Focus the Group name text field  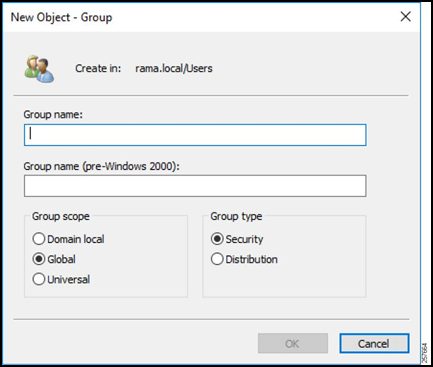point(195,135)
